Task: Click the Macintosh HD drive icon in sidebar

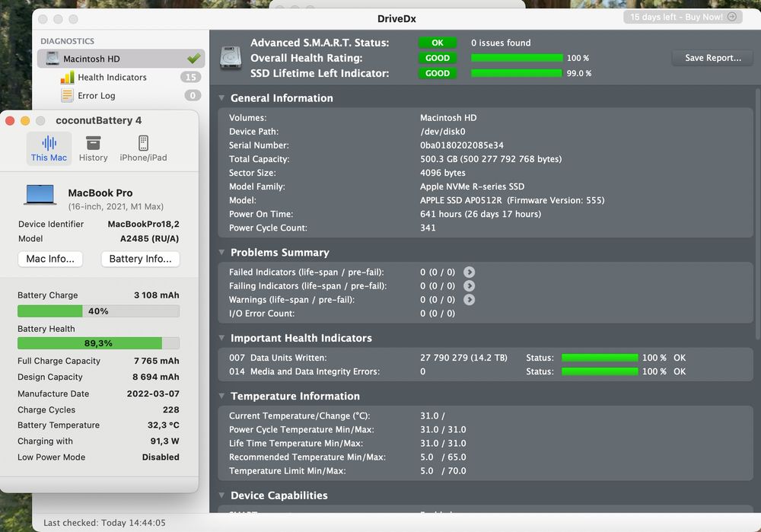Action: (53, 59)
